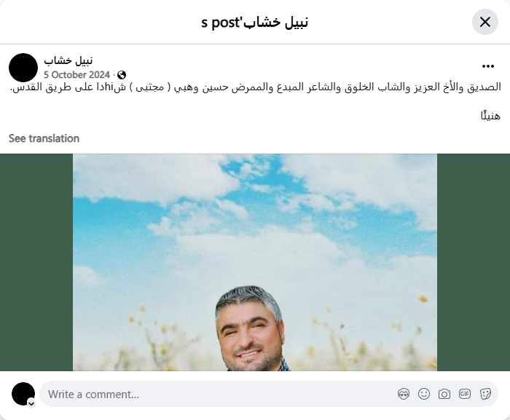Click the هنيئًا line of post text
Screen dimensions: 510x420
(490, 116)
